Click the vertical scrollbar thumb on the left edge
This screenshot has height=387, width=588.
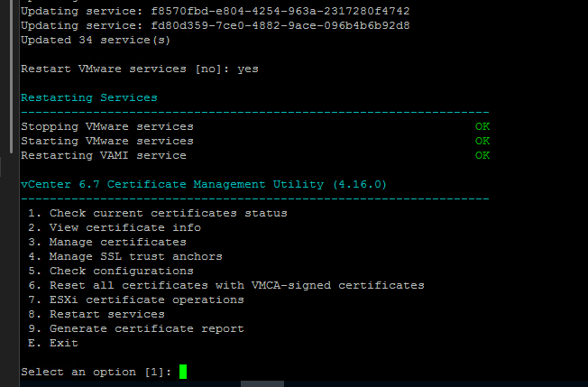pyautogui.click(x=11, y=77)
